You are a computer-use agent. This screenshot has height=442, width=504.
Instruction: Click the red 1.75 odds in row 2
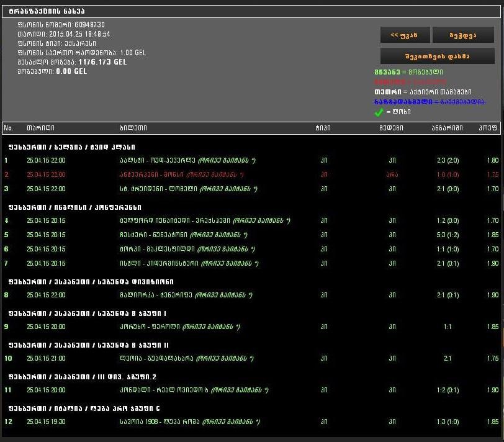493,174
